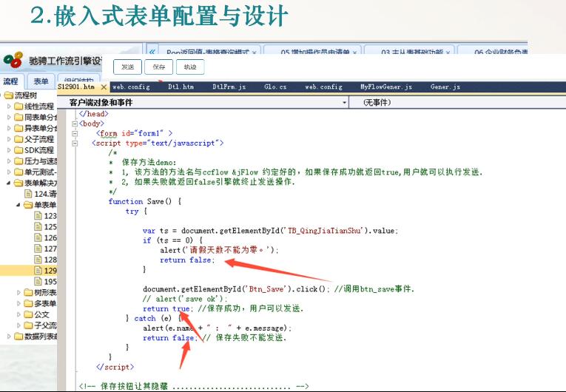The height and width of the screenshot is (392, 566).
Task: Click the 多表单 folder icon
Action: pos(28,303)
